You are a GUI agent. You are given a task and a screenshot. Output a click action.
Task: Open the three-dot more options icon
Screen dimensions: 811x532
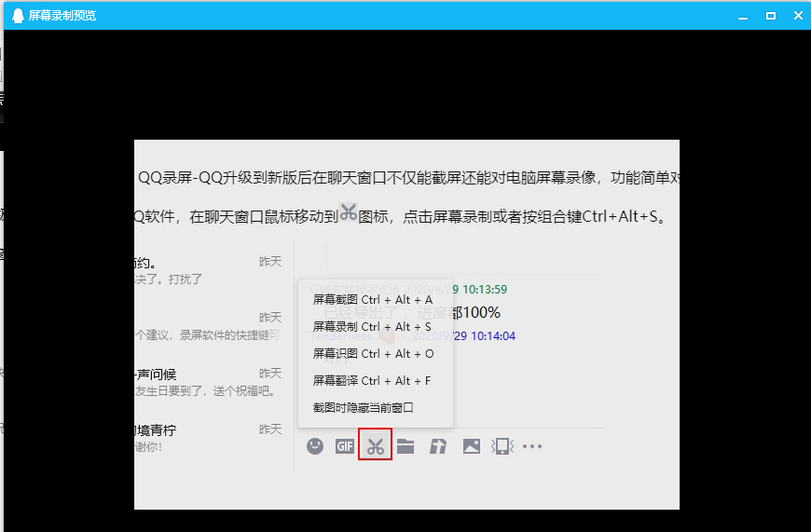tap(532, 446)
